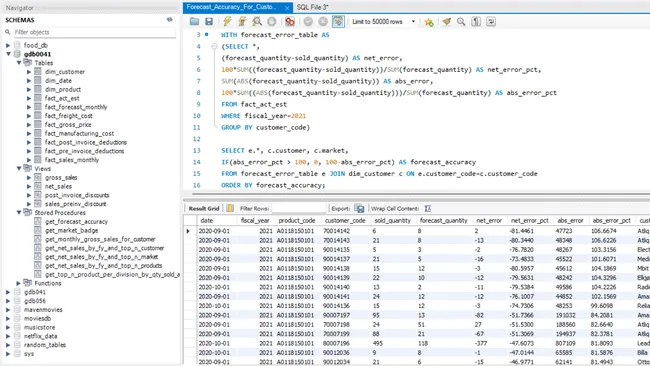This screenshot has height=366, width=650.
Task: Select the dim_product table
Action: (x=63, y=89)
